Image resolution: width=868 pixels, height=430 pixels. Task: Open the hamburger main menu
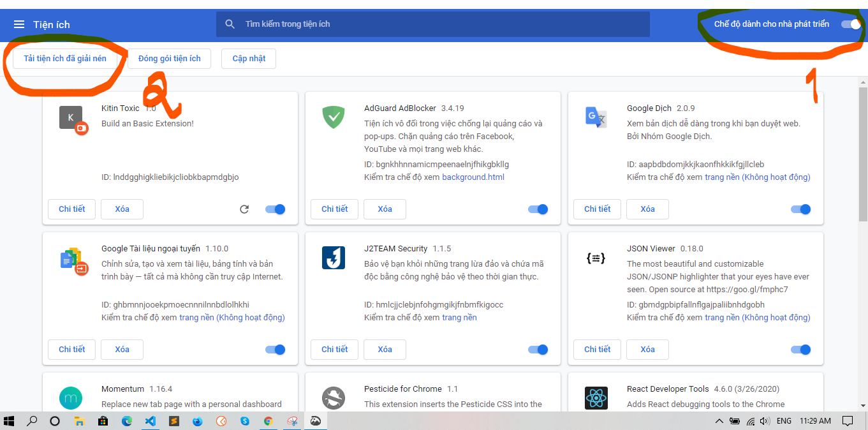point(19,24)
